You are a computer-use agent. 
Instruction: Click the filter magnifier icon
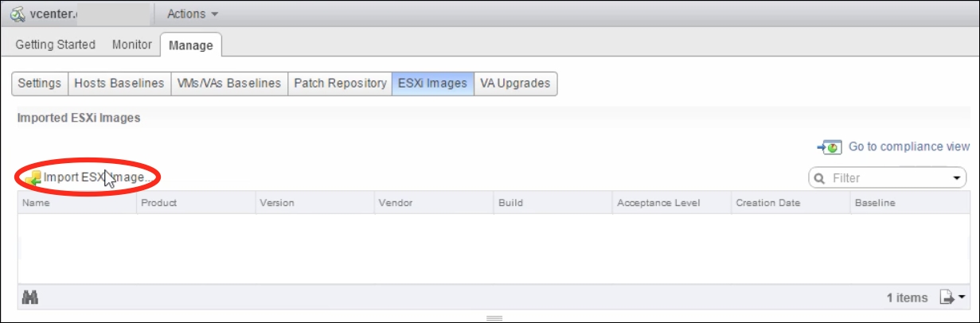point(822,178)
